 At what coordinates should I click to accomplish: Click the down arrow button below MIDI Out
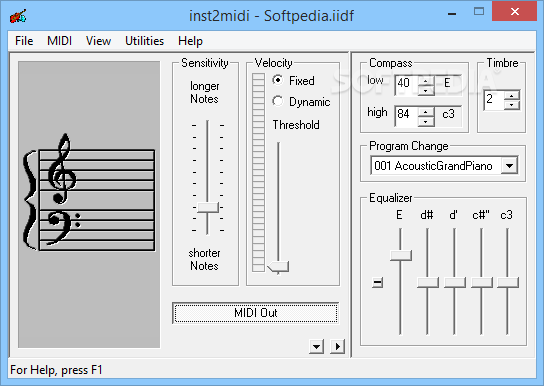[x=316, y=346]
